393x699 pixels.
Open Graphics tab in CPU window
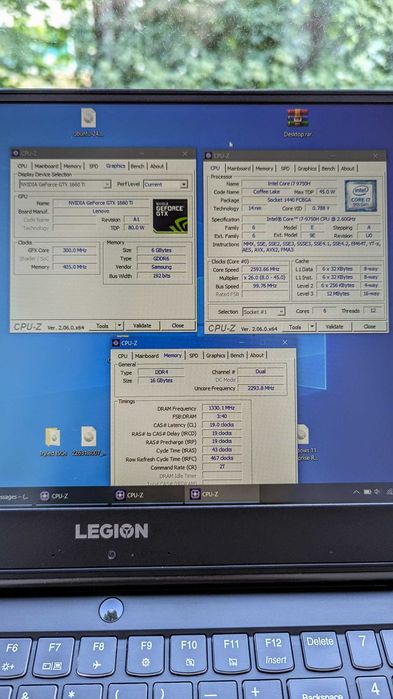tap(307, 169)
